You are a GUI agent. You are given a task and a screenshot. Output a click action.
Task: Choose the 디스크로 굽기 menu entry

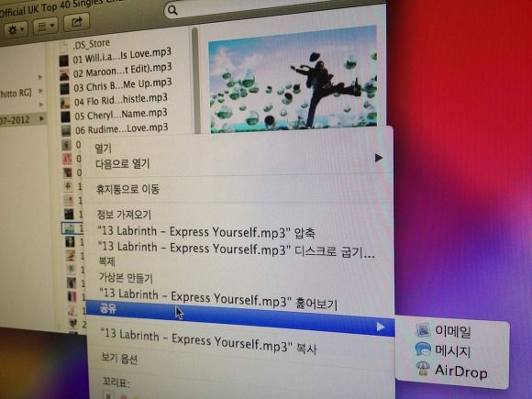pyautogui.click(x=237, y=249)
